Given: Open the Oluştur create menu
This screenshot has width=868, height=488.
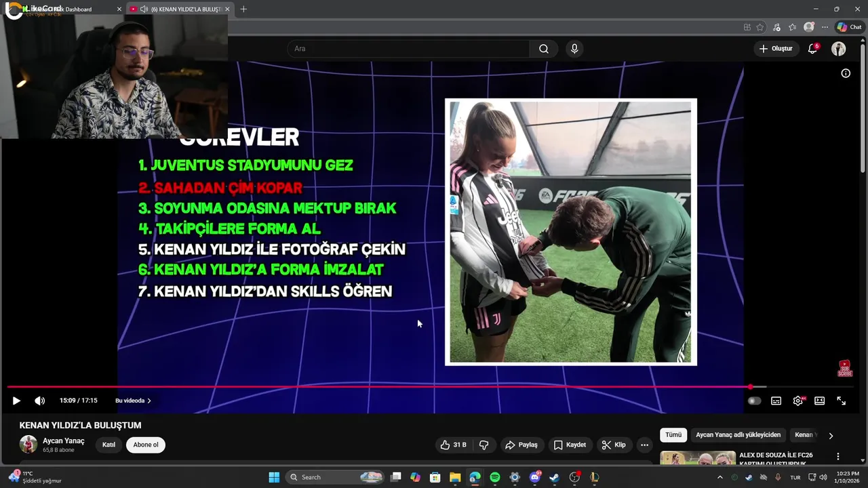Looking at the screenshot, I should (776, 49).
